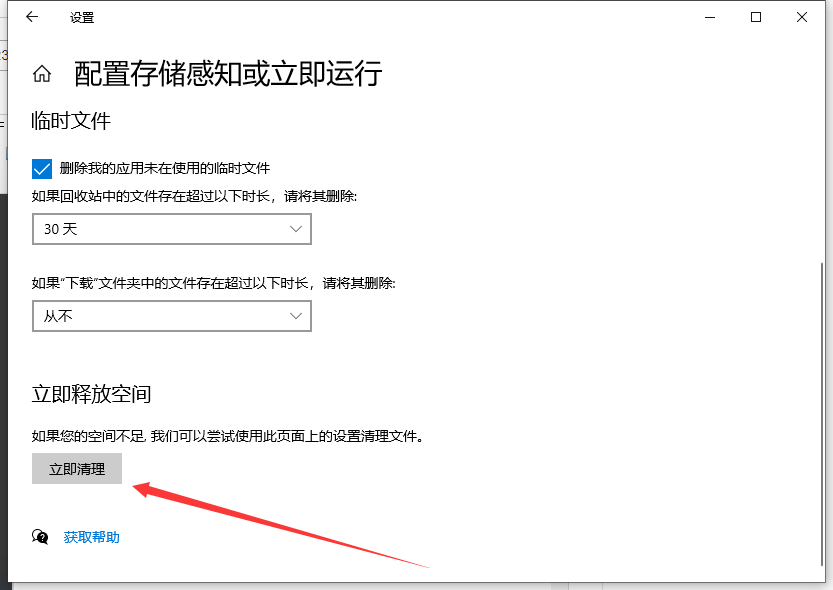Close the 设置 window
The width and height of the screenshot is (833, 590).
802,17
